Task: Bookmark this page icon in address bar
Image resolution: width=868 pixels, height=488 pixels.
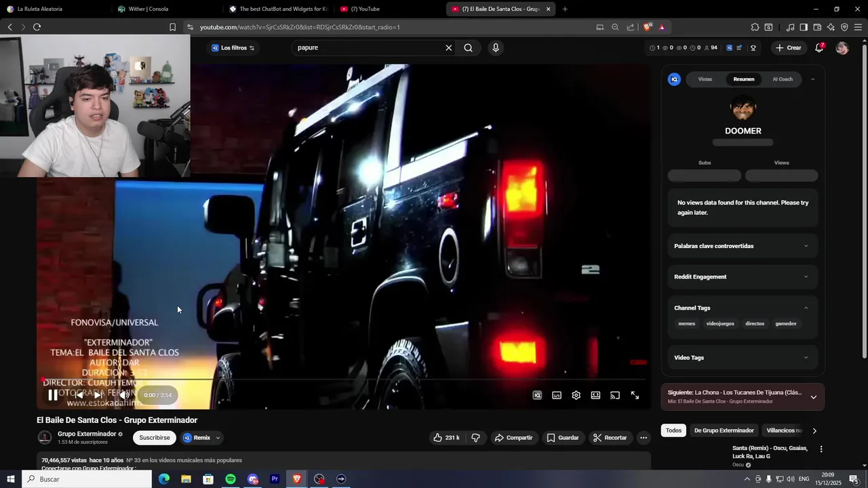Action: 172,27
